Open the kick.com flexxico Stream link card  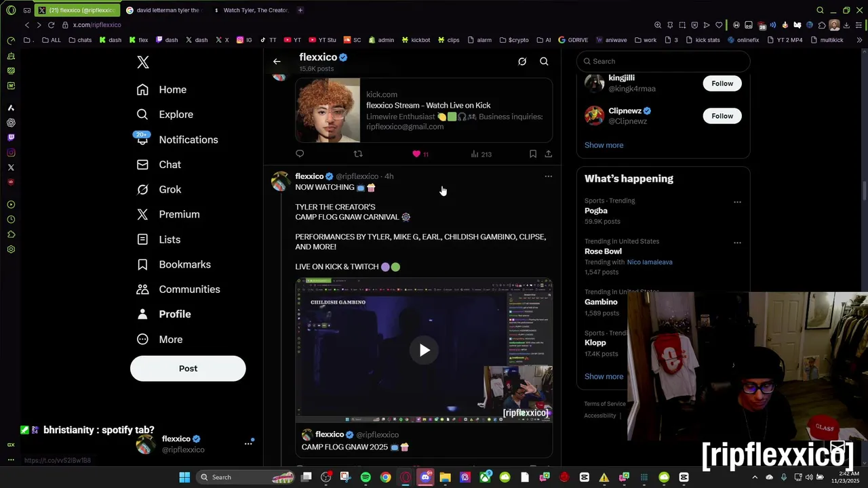click(424, 110)
